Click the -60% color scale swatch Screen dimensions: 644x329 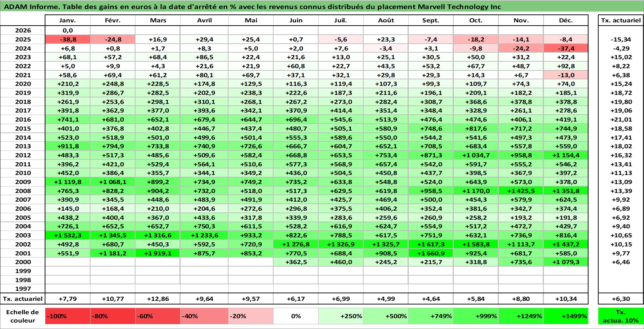pos(158,316)
